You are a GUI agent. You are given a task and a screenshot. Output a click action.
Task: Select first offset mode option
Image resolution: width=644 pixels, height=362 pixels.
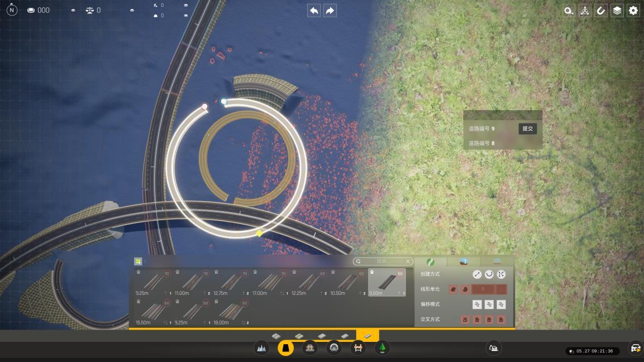477,304
